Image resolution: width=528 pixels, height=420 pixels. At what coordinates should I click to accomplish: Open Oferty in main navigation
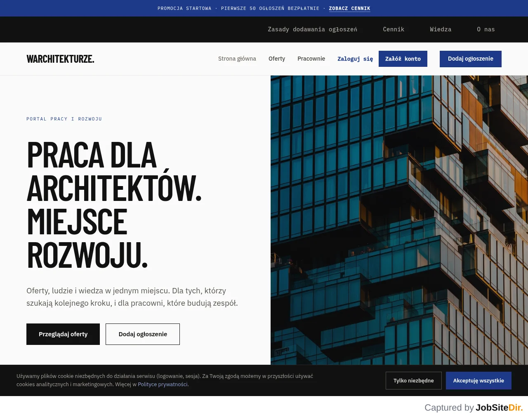click(277, 59)
